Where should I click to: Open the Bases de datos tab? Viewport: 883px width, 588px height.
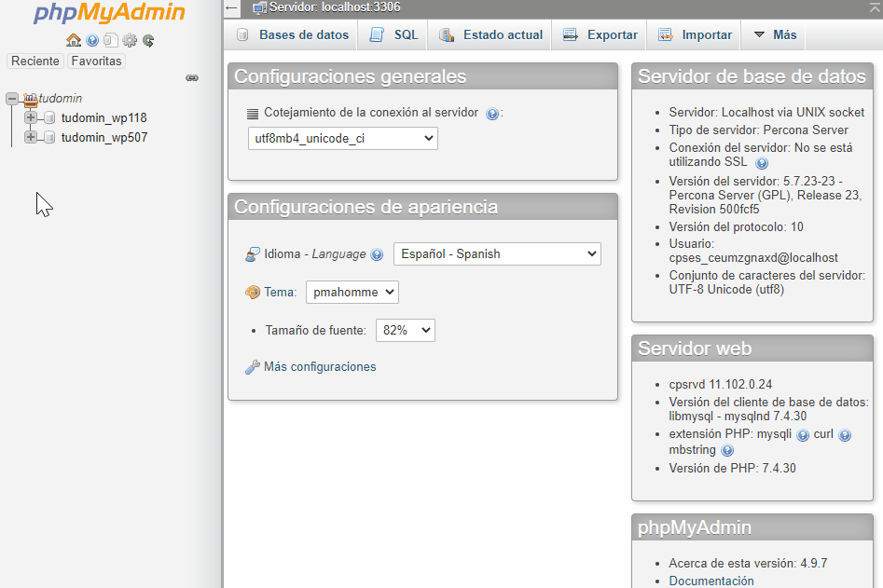click(x=291, y=34)
